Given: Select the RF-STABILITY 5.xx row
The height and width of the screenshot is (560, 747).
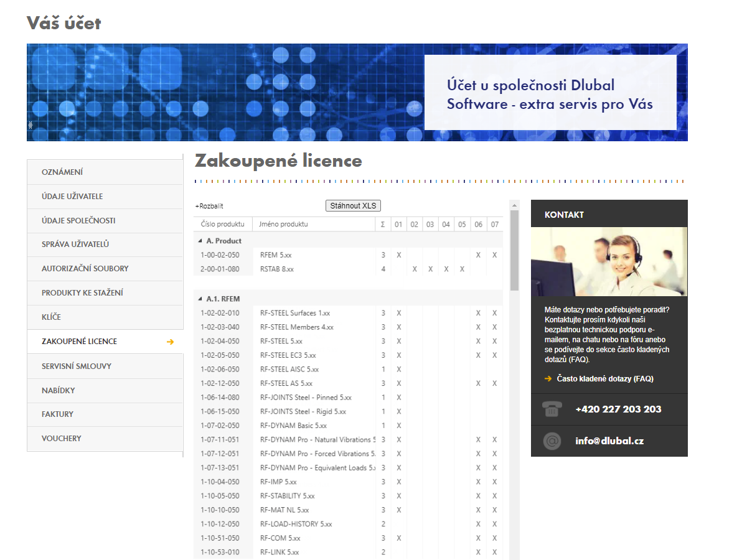Looking at the screenshot, I should tap(349, 496).
